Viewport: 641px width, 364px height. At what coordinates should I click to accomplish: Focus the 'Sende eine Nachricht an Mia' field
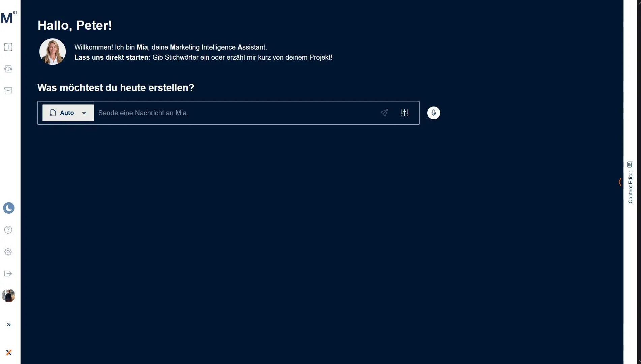(x=236, y=113)
